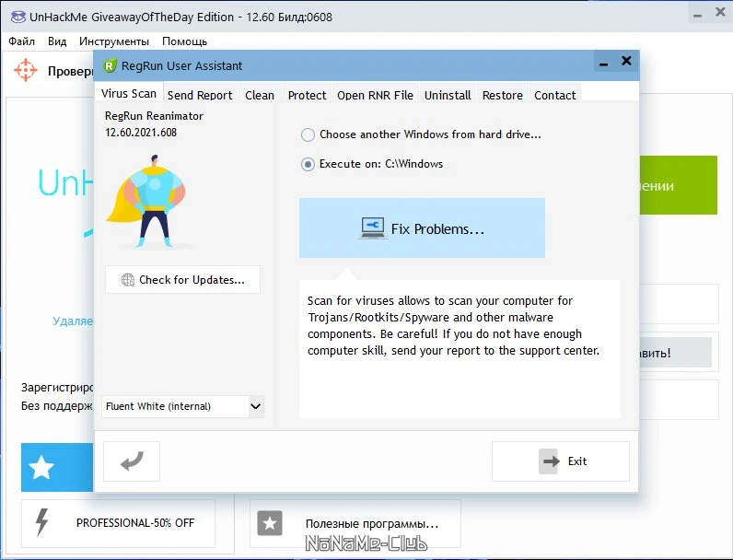Click the laptop wrench icon on Fix Problems
The image size is (733, 560).
[373, 228]
